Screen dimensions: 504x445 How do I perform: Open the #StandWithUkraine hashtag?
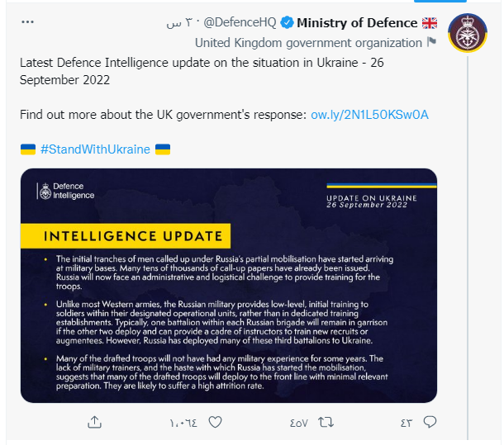point(95,149)
